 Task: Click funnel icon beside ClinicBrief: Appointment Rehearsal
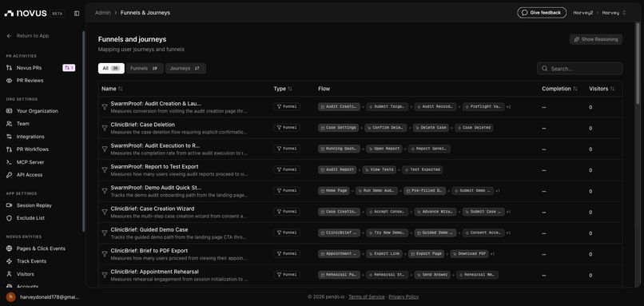coord(105,275)
